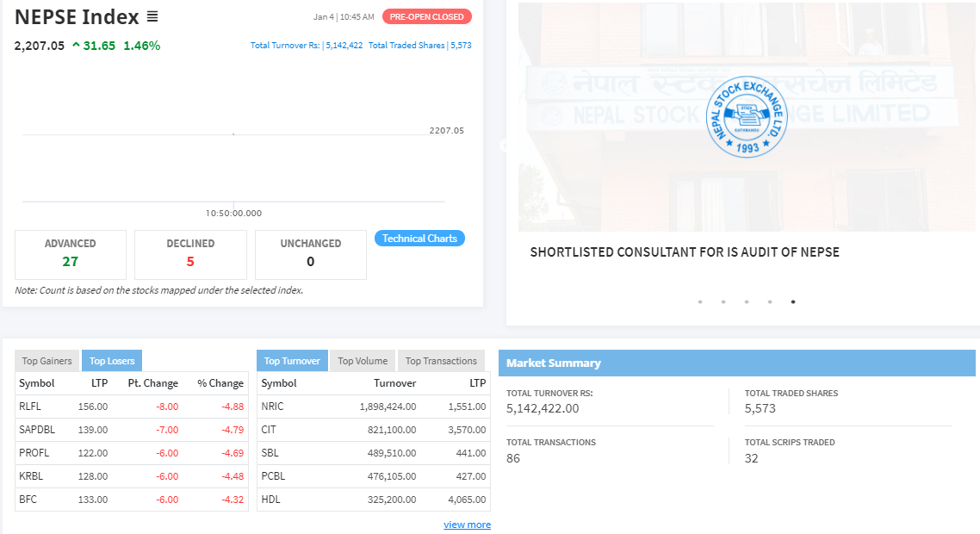This screenshot has height=534, width=980.
Task: Click the LTP header in losers table
Action: pos(99,383)
